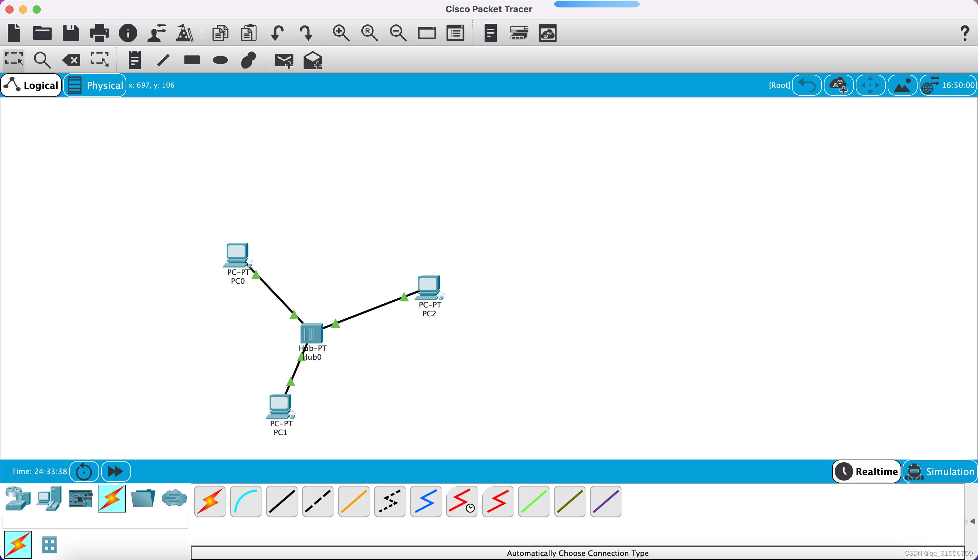This screenshot has width=978, height=560.
Task: Select the draw rectangle tool
Action: pyautogui.click(x=192, y=60)
